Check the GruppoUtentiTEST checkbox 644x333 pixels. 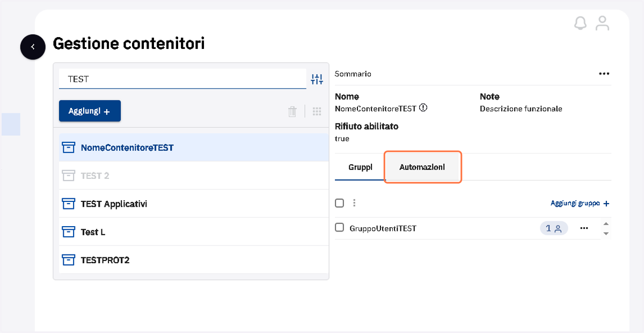coord(339,228)
